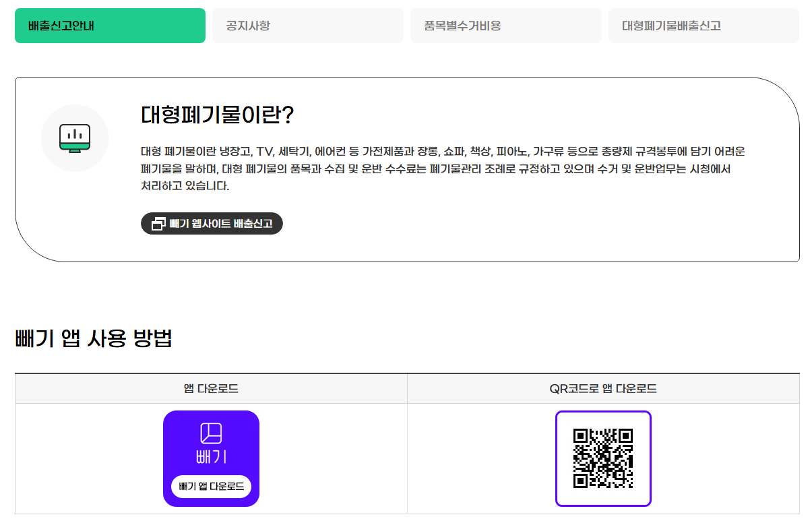The image size is (812, 519).
Task: Click the 빼기 웹사이트 배출신고 button
Action: click(212, 224)
